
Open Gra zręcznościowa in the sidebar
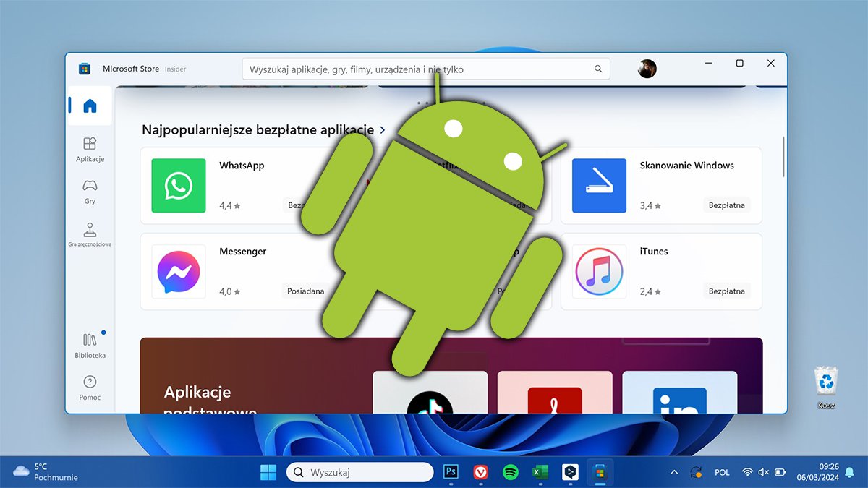90,235
